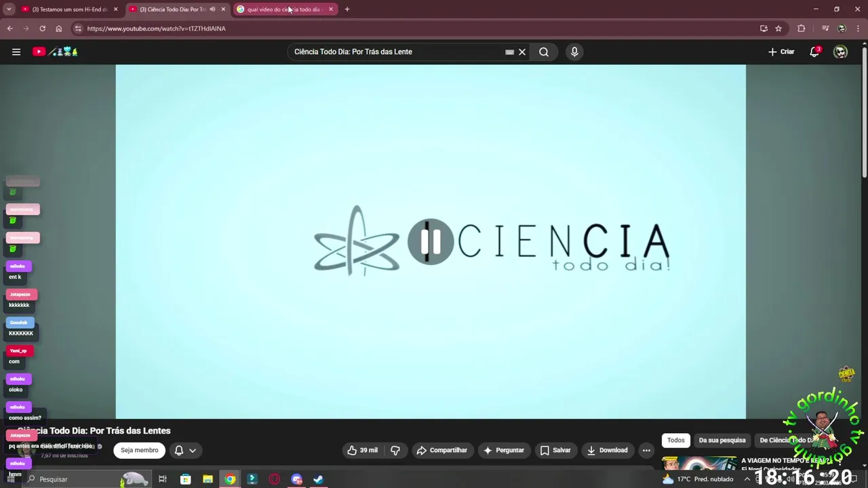Expand channel notification bell dropdown

[x=185, y=450]
